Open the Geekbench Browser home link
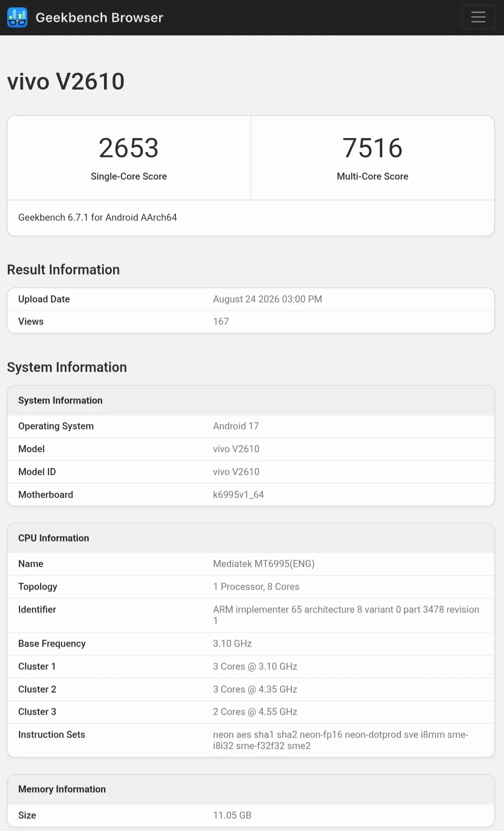Image resolution: width=504 pixels, height=831 pixels. [99, 17]
